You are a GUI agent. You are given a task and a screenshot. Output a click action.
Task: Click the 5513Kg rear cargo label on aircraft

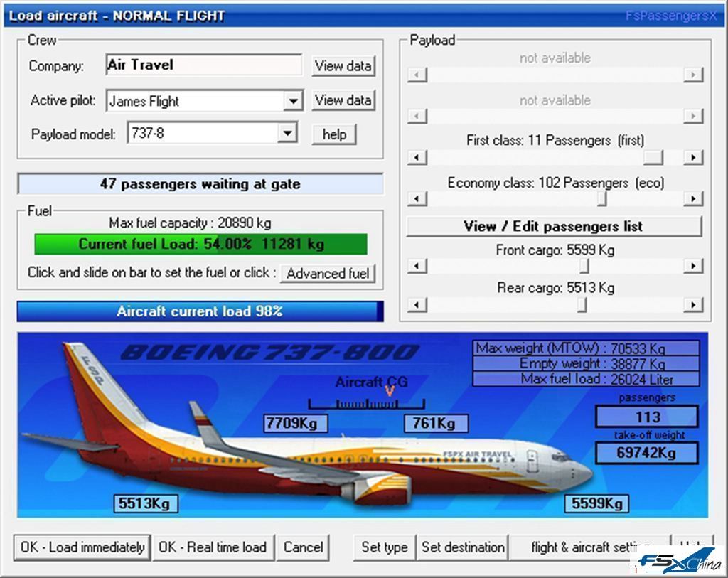146,503
